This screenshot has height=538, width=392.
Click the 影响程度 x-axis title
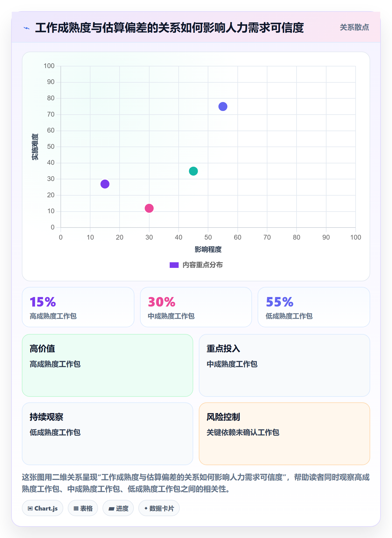point(208,249)
